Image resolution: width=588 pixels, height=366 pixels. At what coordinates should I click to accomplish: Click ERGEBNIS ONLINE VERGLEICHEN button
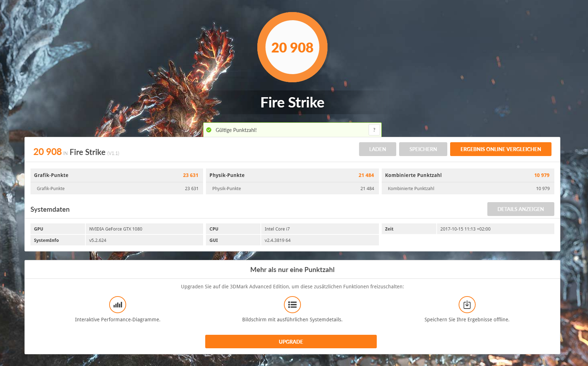[x=501, y=149]
